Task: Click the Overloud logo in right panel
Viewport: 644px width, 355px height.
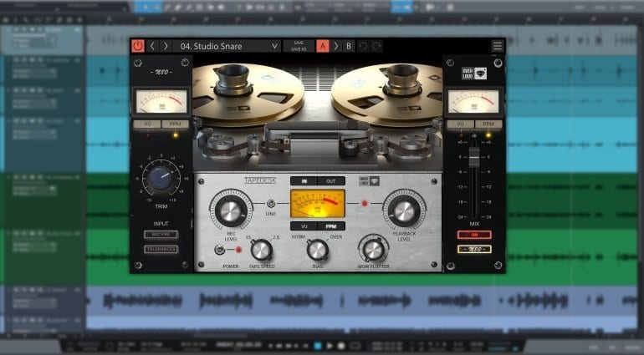Action: pyautogui.click(x=474, y=73)
